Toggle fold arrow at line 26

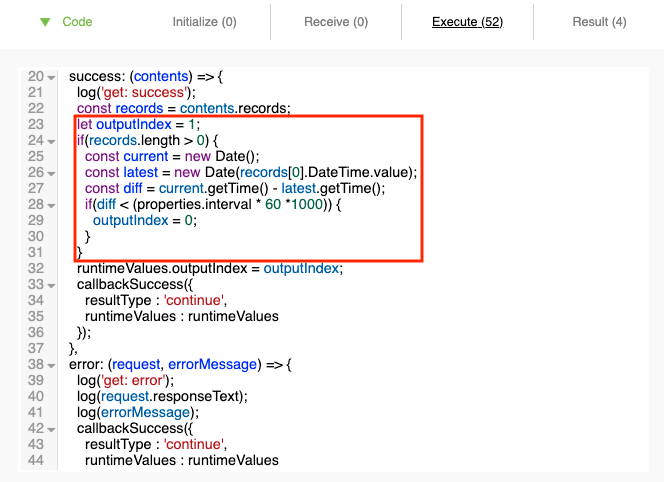(x=51, y=174)
